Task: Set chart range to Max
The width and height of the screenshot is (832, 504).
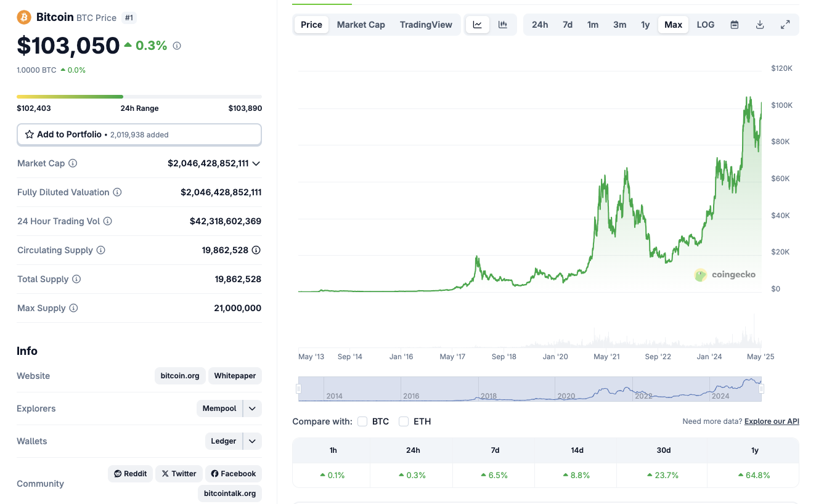Action: [x=674, y=25]
